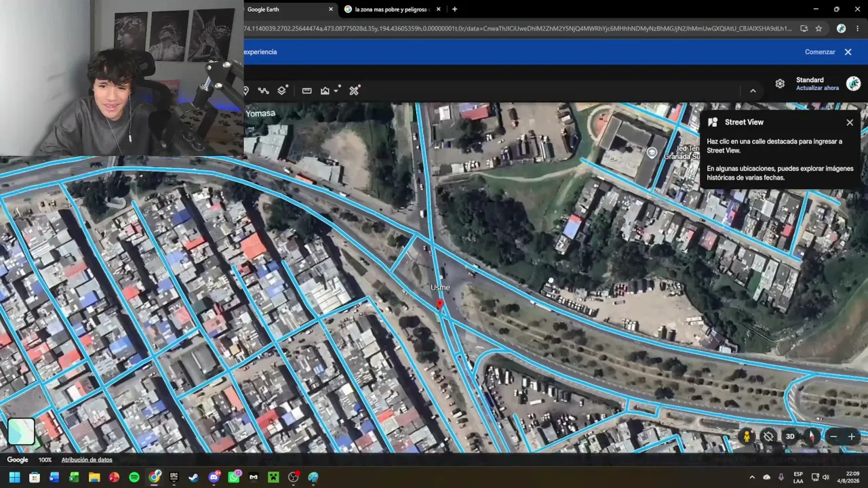The width and height of the screenshot is (868, 488).
Task: Open the Paint icon in the taskbar
Action: point(313,477)
